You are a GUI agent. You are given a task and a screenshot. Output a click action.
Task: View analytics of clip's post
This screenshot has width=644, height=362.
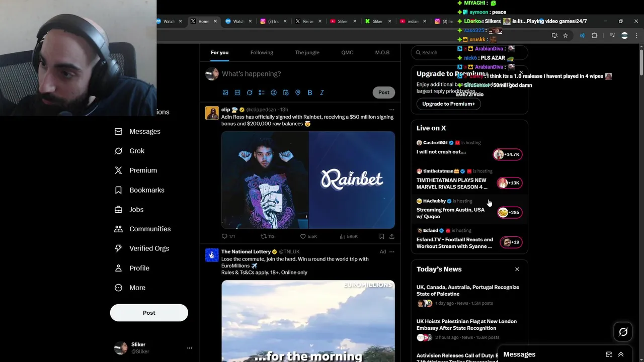pos(349,236)
